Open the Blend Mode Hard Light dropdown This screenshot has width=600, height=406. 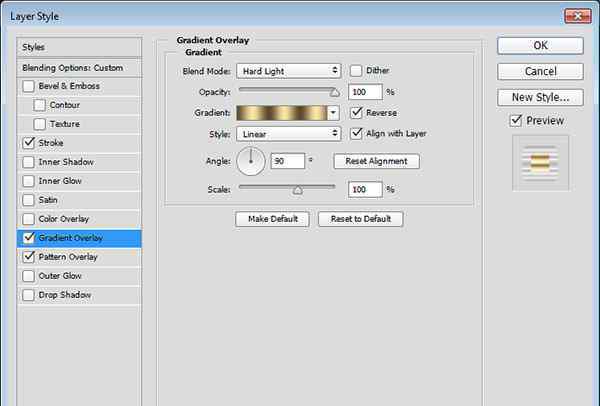point(289,71)
